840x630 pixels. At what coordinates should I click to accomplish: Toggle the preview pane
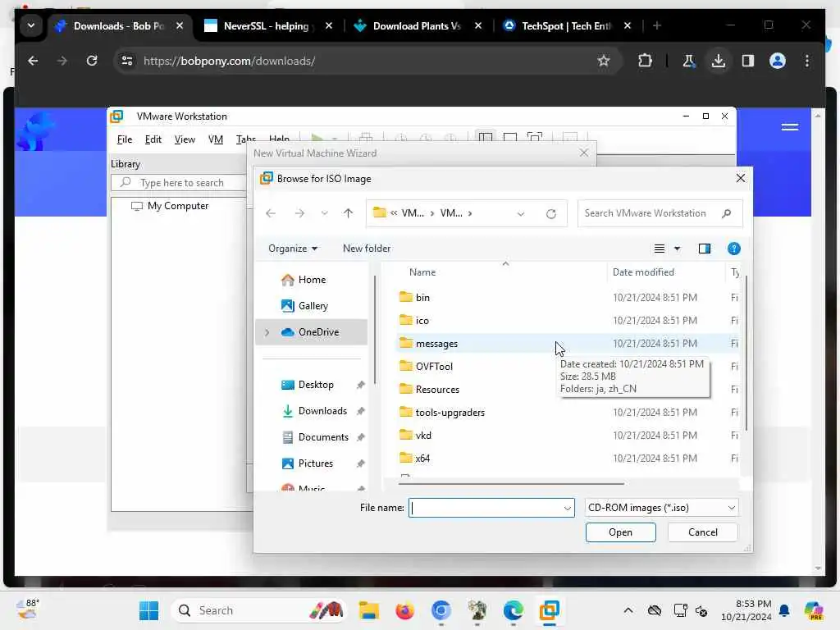tap(705, 249)
